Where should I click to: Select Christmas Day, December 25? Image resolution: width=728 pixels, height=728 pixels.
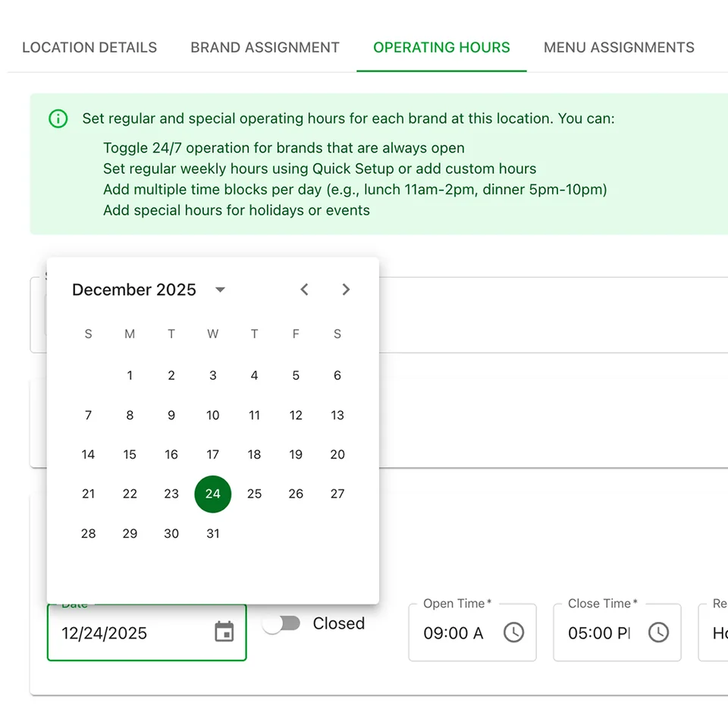pyautogui.click(x=255, y=494)
